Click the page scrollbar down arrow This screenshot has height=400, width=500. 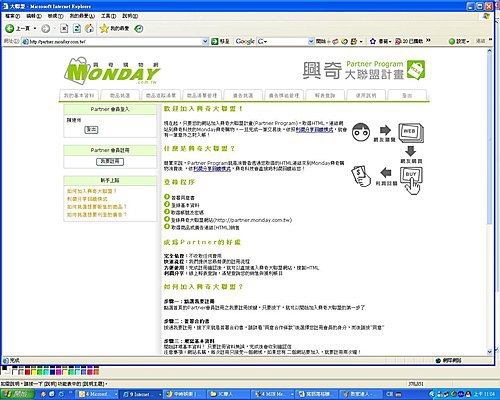489,352
